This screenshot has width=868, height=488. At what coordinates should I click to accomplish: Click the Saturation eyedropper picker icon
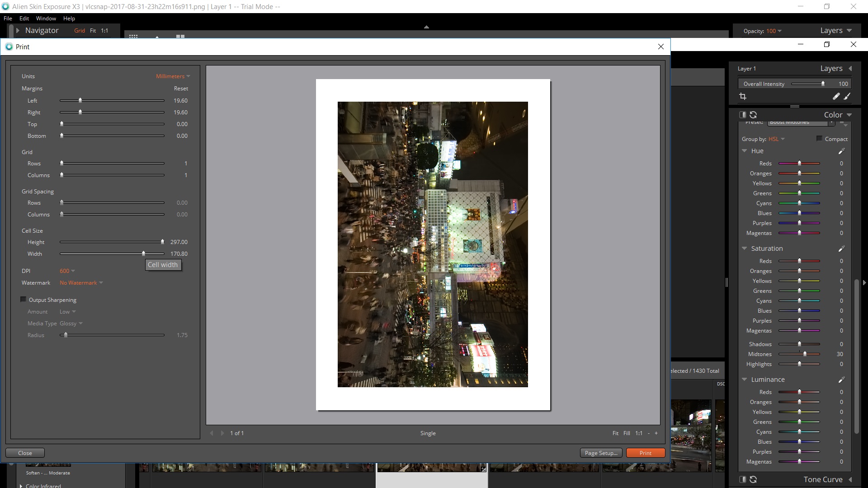tap(841, 249)
